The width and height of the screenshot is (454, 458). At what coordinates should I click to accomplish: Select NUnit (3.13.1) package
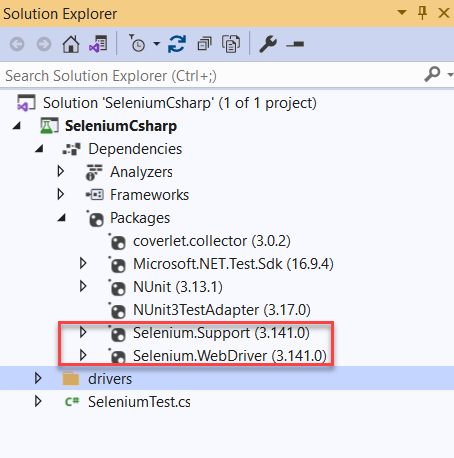coord(178,287)
